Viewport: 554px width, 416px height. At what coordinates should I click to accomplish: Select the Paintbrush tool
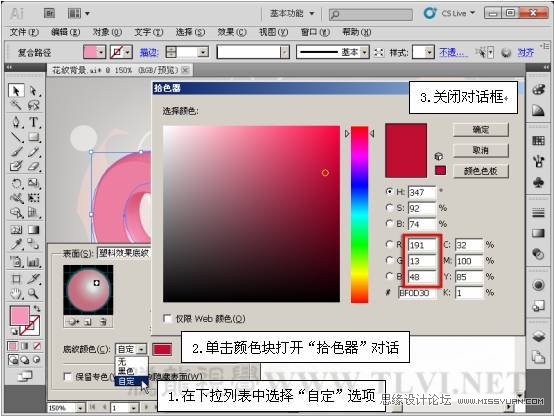(16, 152)
